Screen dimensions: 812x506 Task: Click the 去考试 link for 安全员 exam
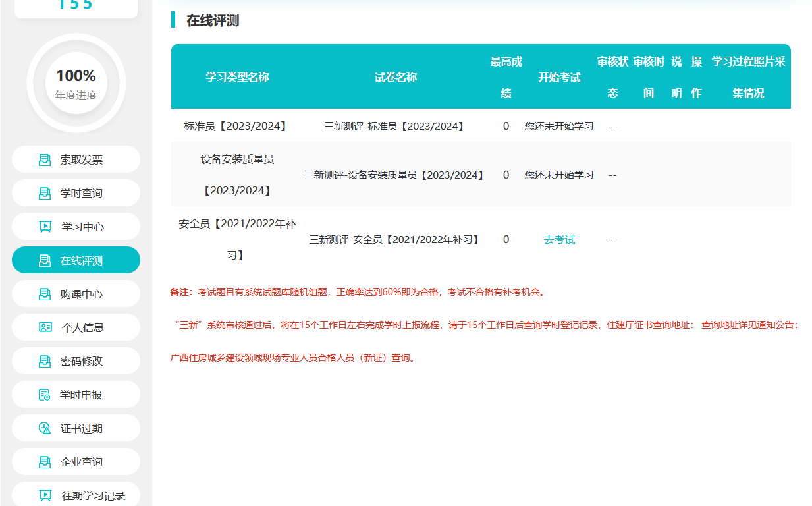pos(559,240)
